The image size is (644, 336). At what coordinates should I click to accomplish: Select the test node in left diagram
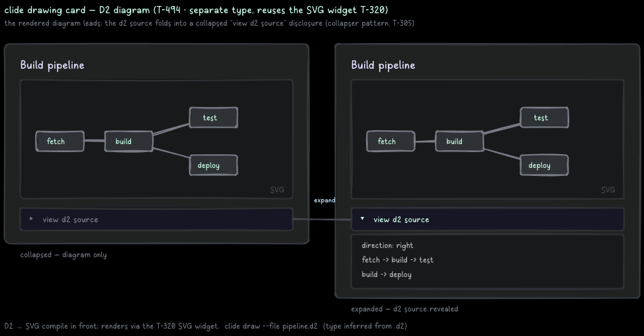pos(214,118)
